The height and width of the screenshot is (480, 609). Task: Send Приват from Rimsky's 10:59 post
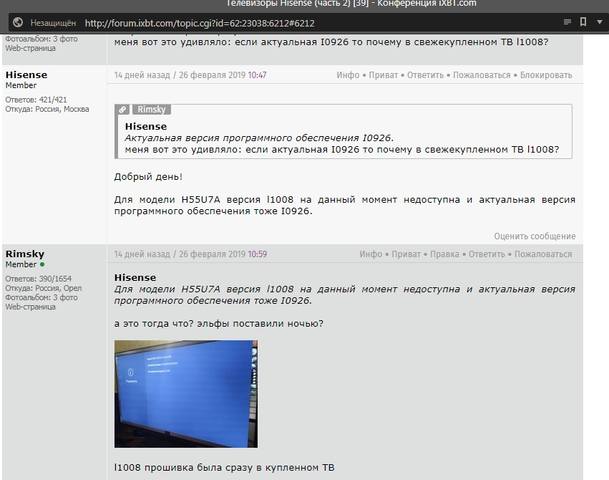pyautogui.click(x=406, y=254)
